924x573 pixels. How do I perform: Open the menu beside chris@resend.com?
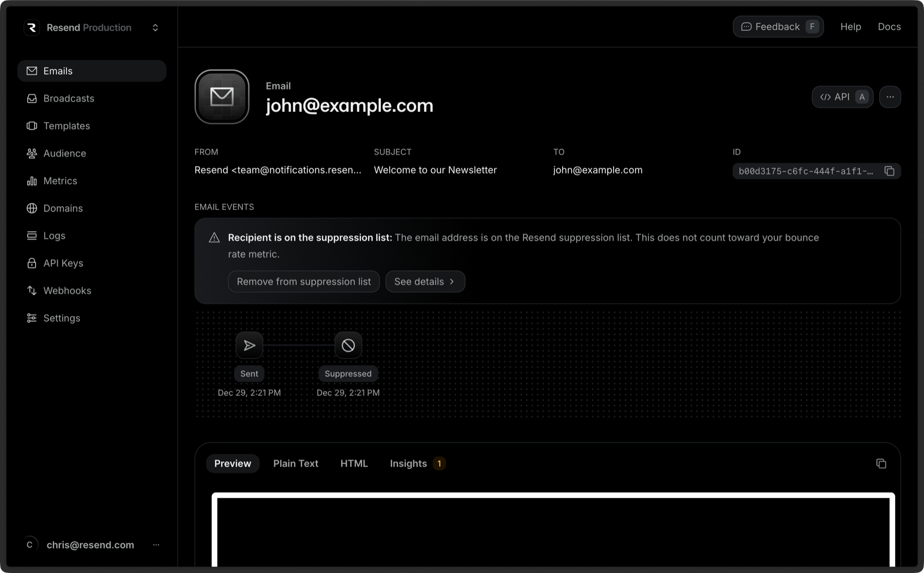(156, 545)
